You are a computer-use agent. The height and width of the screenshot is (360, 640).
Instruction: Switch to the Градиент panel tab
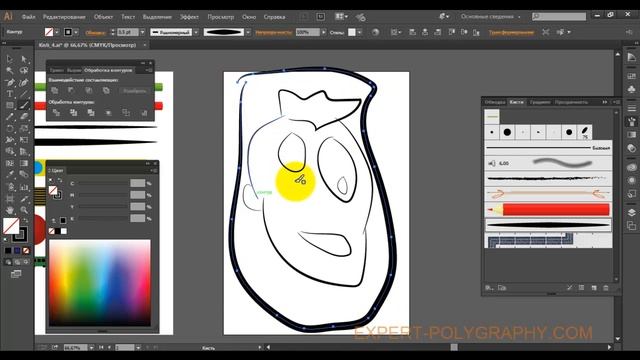point(540,102)
